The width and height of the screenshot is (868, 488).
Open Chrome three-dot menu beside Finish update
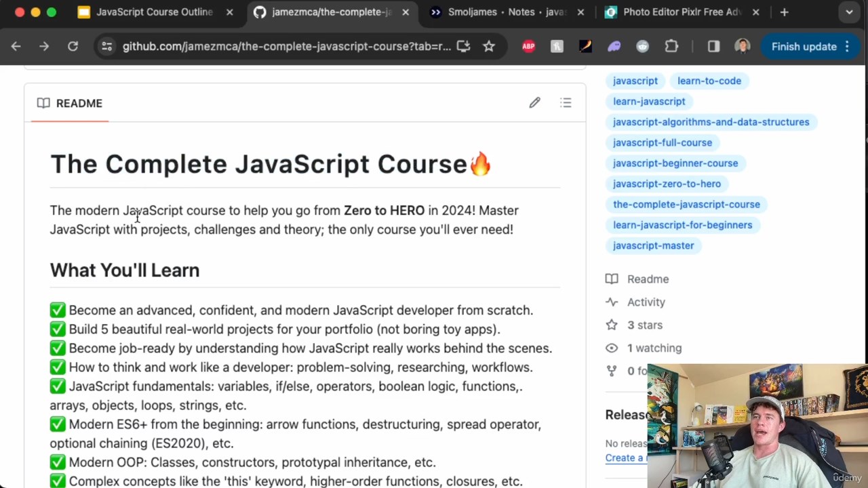tap(847, 46)
